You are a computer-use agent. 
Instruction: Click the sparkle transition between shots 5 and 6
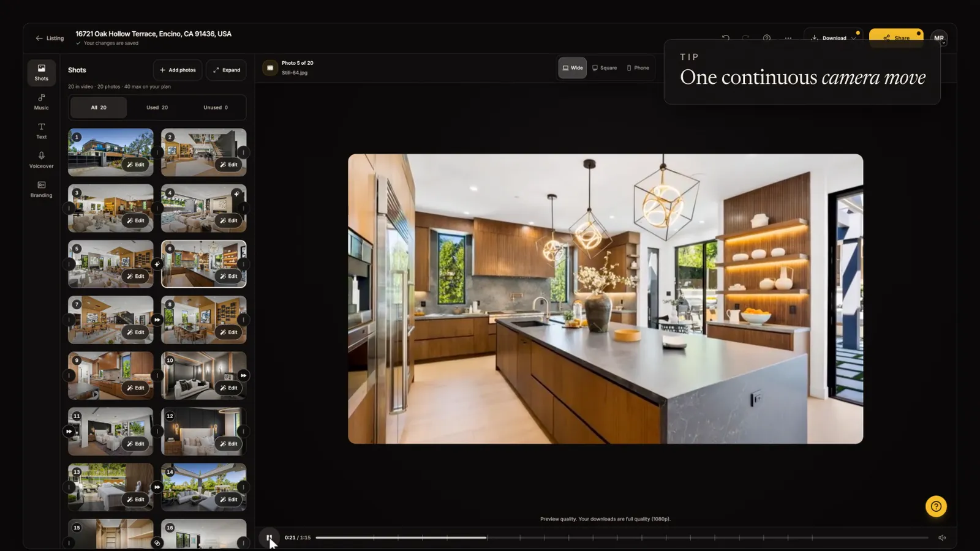157,264
